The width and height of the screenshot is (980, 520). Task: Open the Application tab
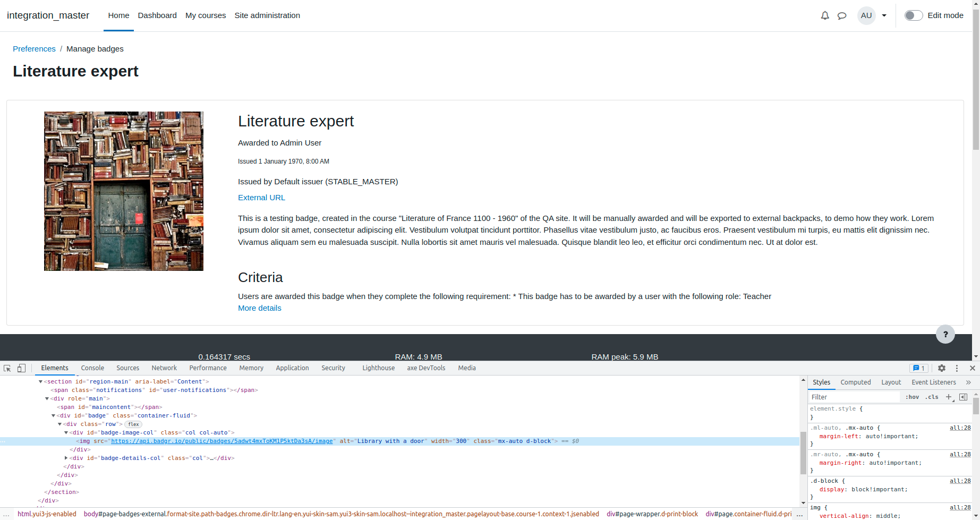coord(292,368)
